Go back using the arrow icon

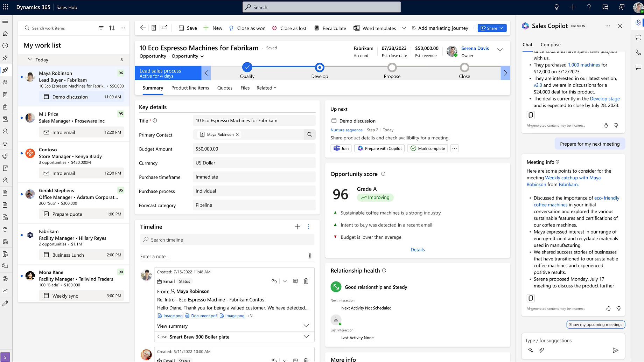point(143,28)
